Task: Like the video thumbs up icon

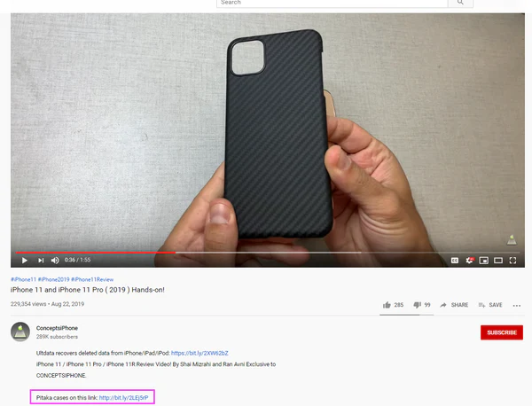Action: (x=387, y=305)
